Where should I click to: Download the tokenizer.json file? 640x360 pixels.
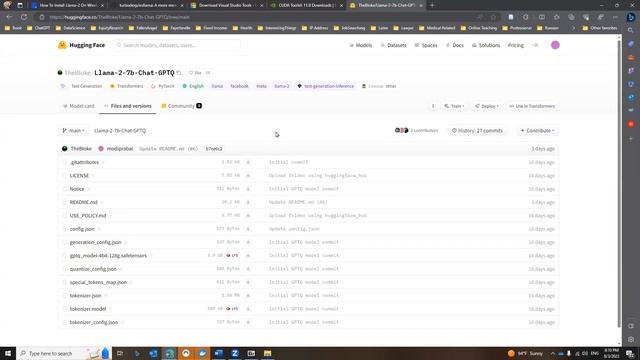coord(248,296)
